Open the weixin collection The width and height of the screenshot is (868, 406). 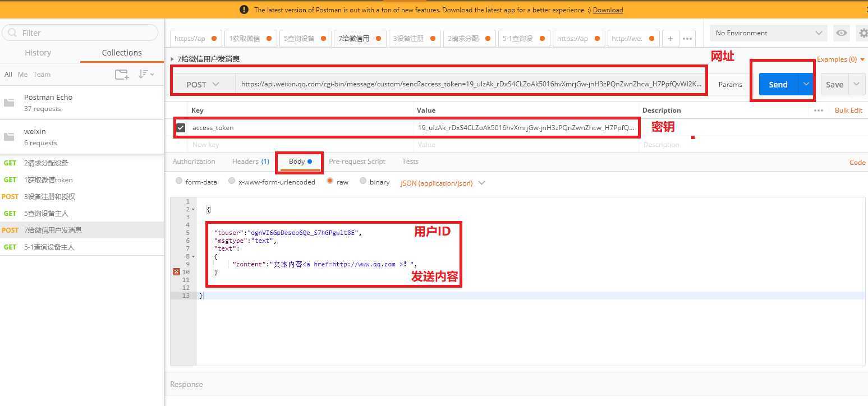point(82,137)
